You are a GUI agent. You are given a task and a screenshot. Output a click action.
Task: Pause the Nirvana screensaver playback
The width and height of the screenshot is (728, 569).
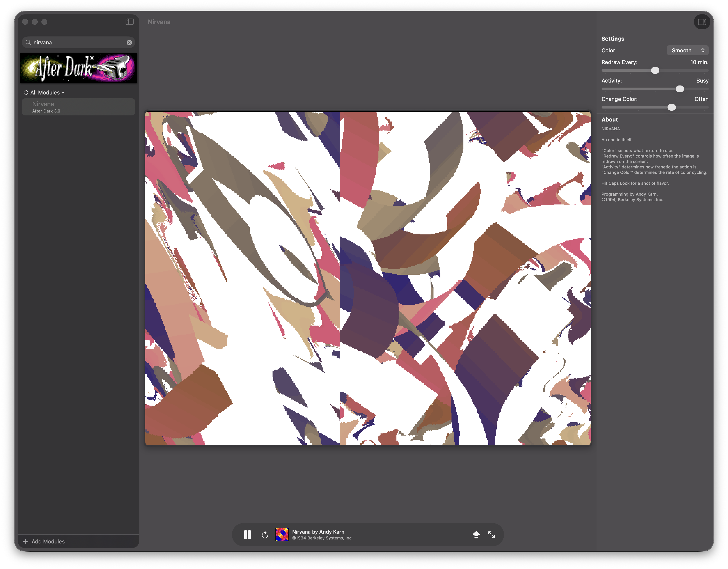point(247,535)
